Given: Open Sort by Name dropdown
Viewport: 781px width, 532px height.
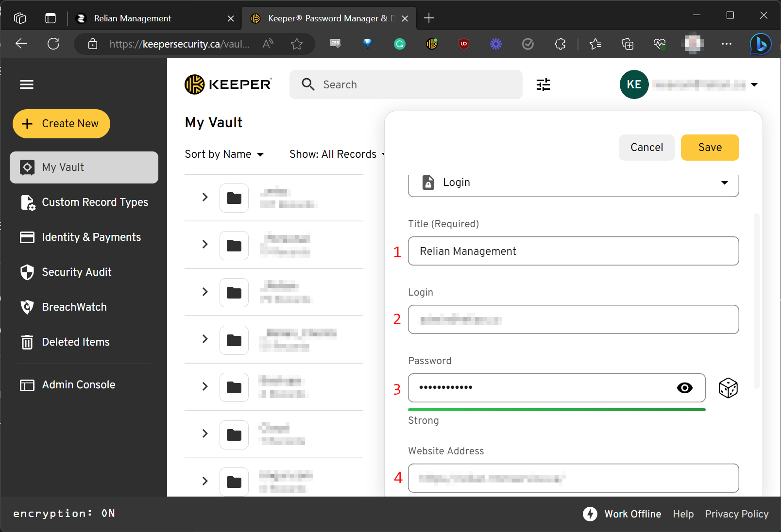Looking at the screenshot, I should pyautogui.click(x=224, y=154).
